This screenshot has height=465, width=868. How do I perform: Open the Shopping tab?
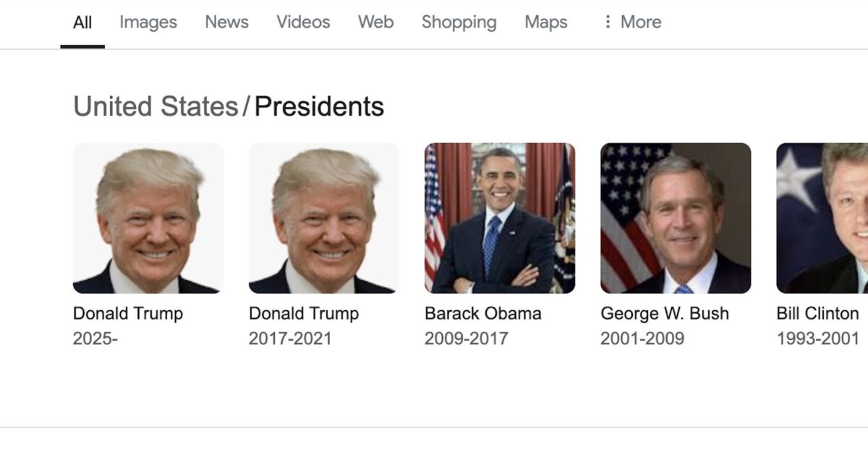[459, 22]
